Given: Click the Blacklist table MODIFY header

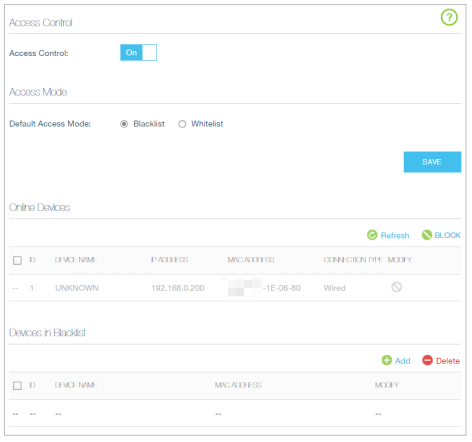Looking at the screenshot, I should coord(387,385).
